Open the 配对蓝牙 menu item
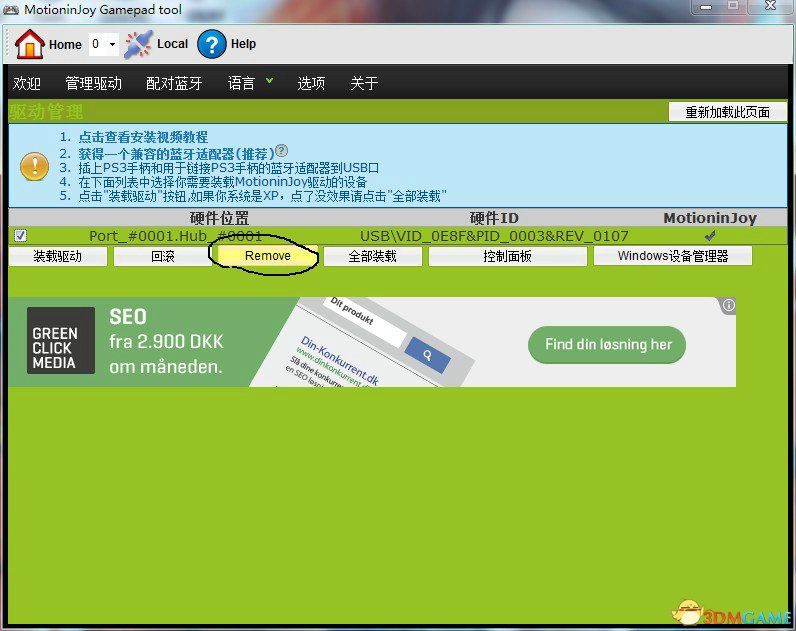Screen dimensions: 796x631 (x=174, y=83)
